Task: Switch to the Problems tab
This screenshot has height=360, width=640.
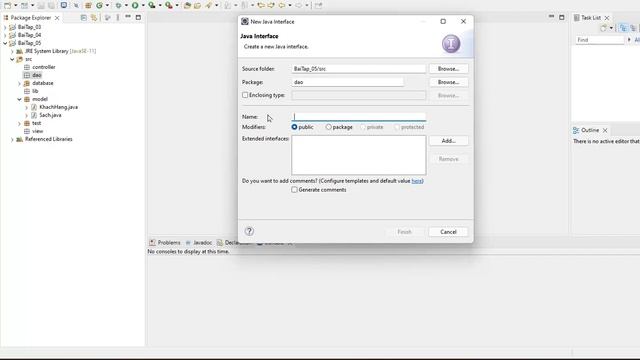Action: pyautogui.click(x=164, y=242)
